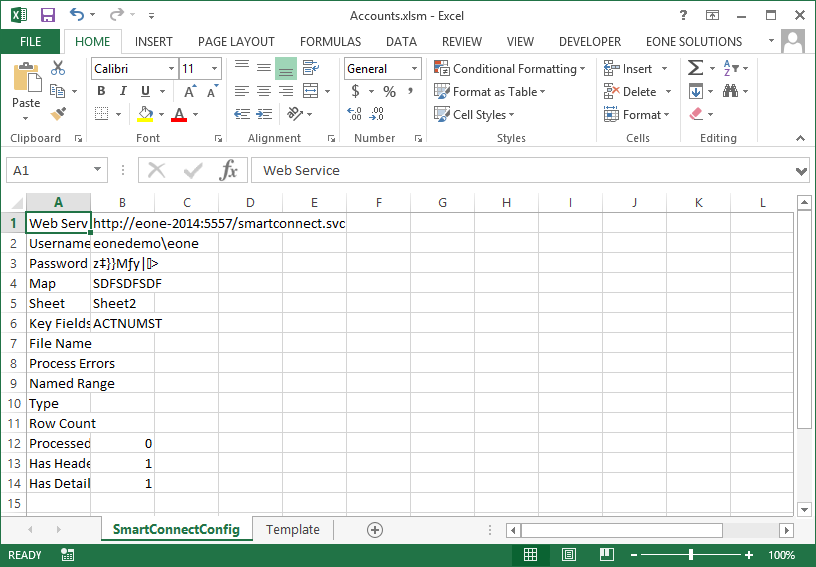Undo the last action
The image size is (816, 567).
point(77,15)
